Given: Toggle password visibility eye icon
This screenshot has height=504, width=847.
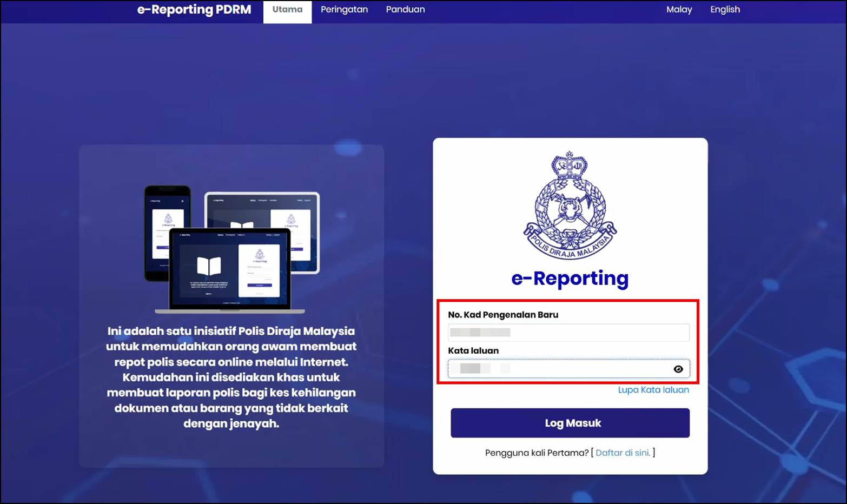Looking at the screenshot, I should point(678,369).
